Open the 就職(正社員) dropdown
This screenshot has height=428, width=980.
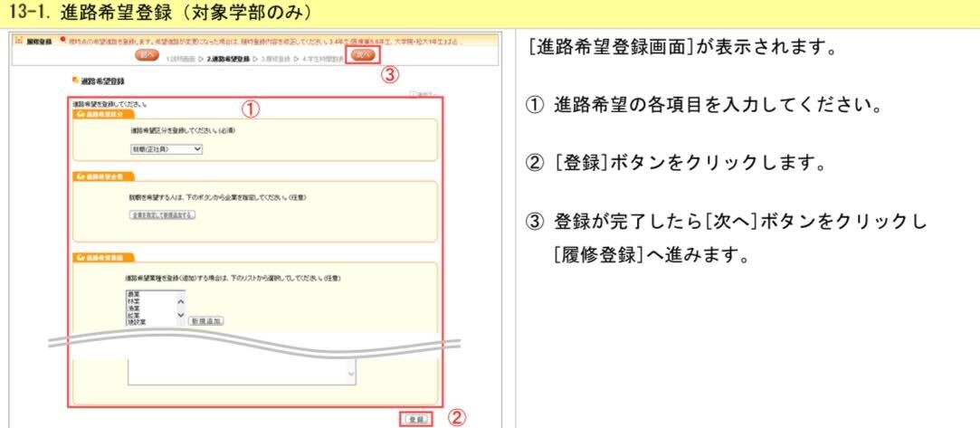[166, 149]
